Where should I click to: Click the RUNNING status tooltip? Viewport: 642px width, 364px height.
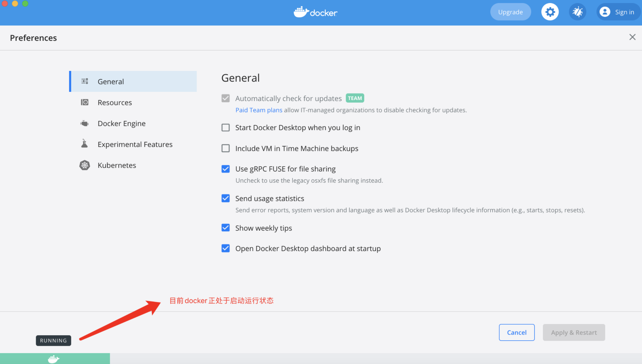[53, 340]
